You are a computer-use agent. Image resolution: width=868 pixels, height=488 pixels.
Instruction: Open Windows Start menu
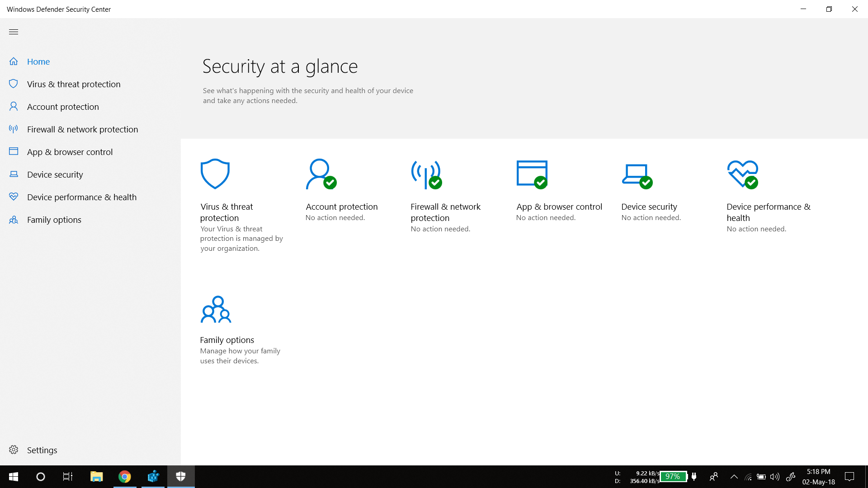coord(14,477)
